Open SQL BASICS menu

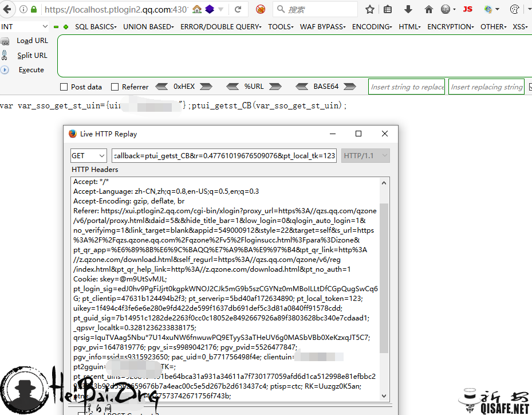pyautogui.click(x=96, y=27)
